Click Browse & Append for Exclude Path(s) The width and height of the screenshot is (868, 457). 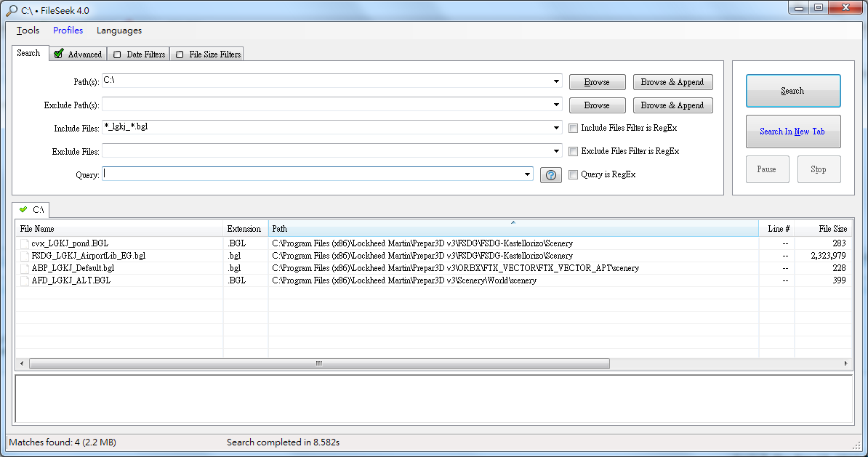[672, 105]
